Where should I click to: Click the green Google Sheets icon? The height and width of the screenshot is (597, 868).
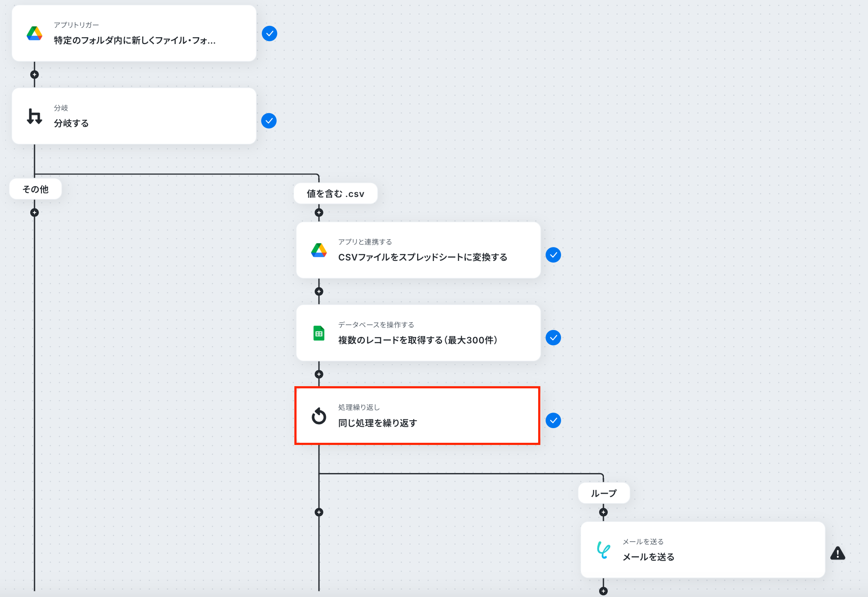[x=319, y=333]
